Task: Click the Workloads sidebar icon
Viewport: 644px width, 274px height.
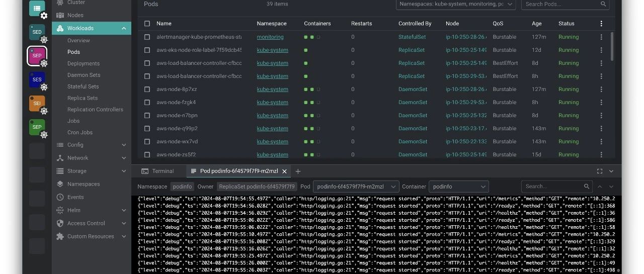Action: [60, 28]
